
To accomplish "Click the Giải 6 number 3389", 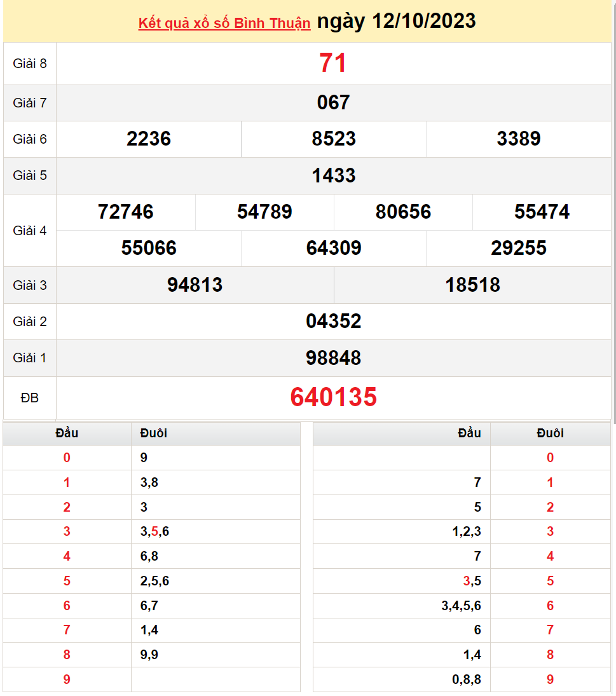I will click(519, 139).
